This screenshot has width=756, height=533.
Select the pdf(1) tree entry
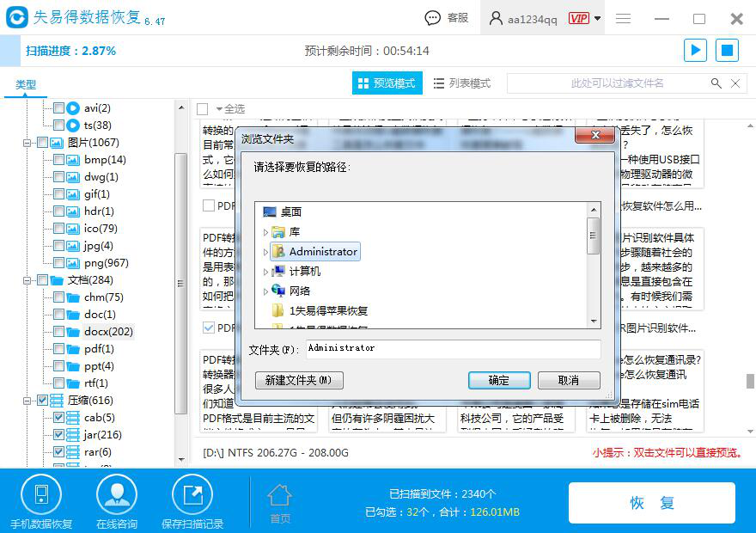pos(99,349)
